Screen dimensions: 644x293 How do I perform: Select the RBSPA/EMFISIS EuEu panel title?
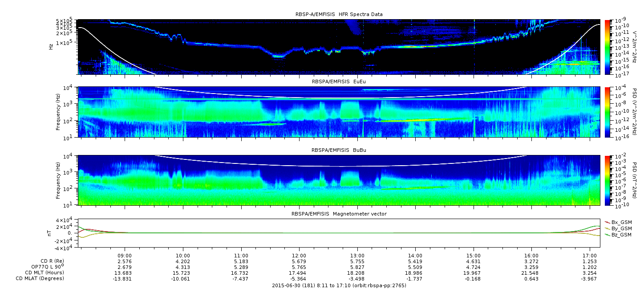pos(339,82)
